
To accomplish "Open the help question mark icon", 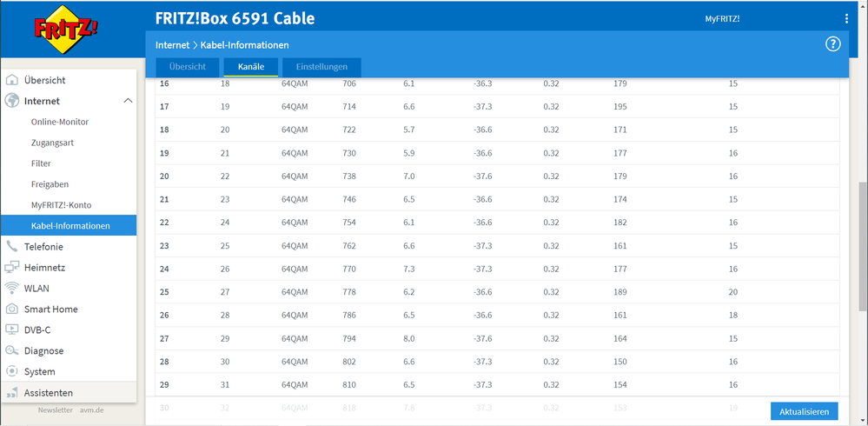I will pos(832,44).
